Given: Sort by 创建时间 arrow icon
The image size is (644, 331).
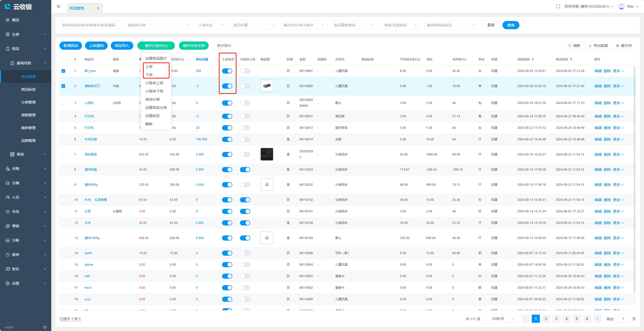Looking at the screenshot, I should (533, 59).
